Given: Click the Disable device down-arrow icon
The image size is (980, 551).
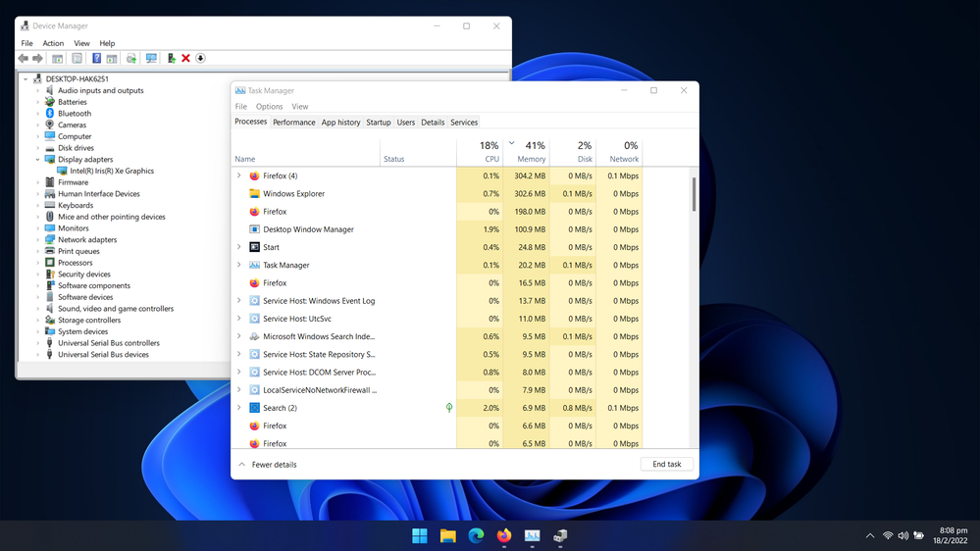Looking at the screenshot, I should coord(200,58).
